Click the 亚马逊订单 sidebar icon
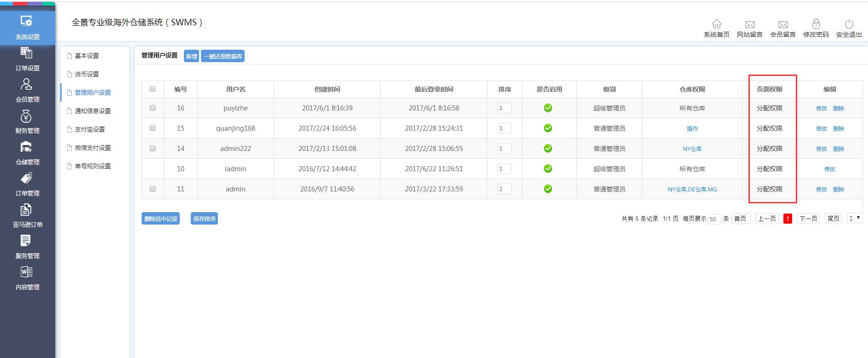Screen dimensions: 868x358 27,210
